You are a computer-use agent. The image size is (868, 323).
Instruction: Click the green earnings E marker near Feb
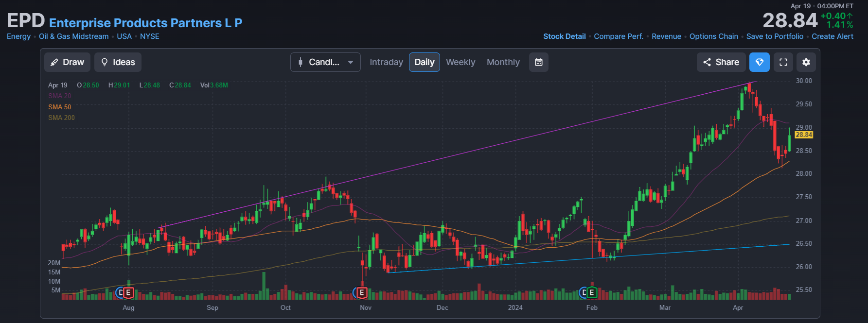[592, 293]
